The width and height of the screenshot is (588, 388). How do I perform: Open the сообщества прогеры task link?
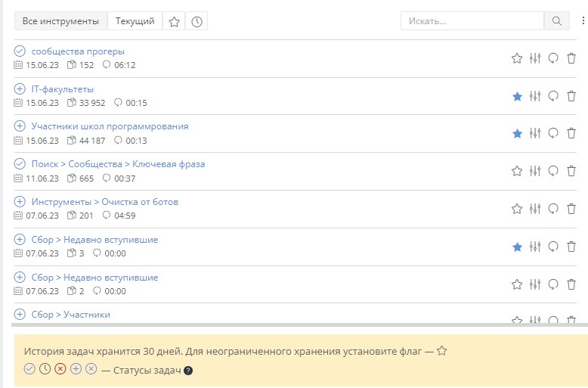[x=78, y=51]
